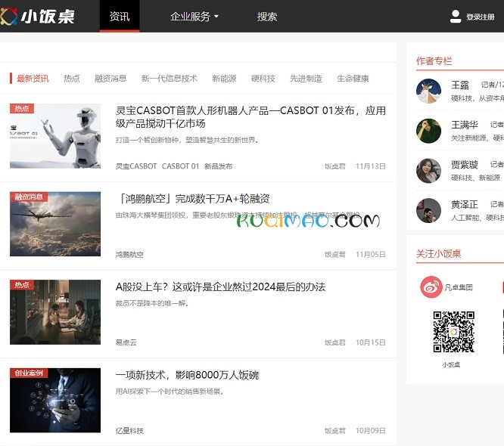Click the 融资消息 badge on the drone thumbnail
The image size is (504, 446).
pyautogui.click(x=29, y=197)
